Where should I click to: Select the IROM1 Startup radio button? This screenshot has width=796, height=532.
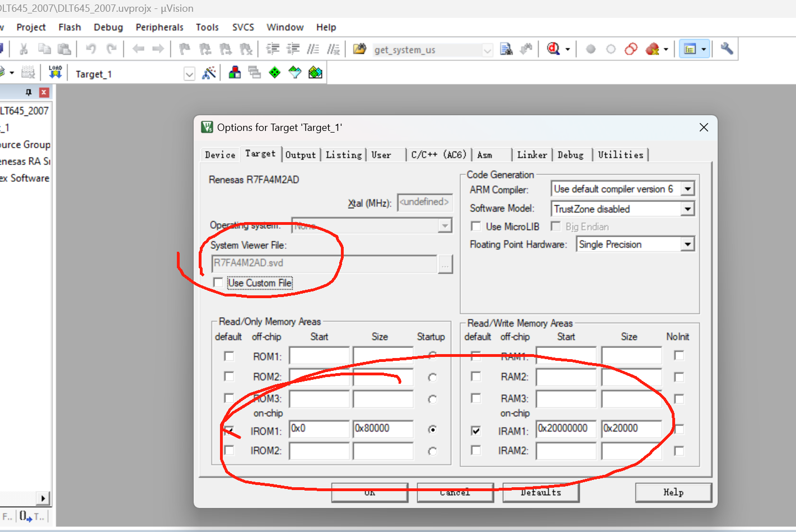(432, 429)
